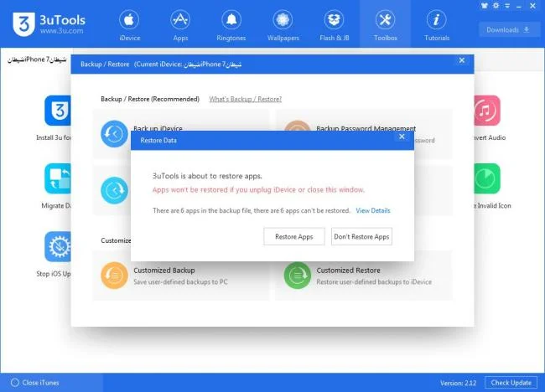Viewport: 545px width, 392px height.
Task: Click the 3uTools logo
Action: click(x=24, y=24)
